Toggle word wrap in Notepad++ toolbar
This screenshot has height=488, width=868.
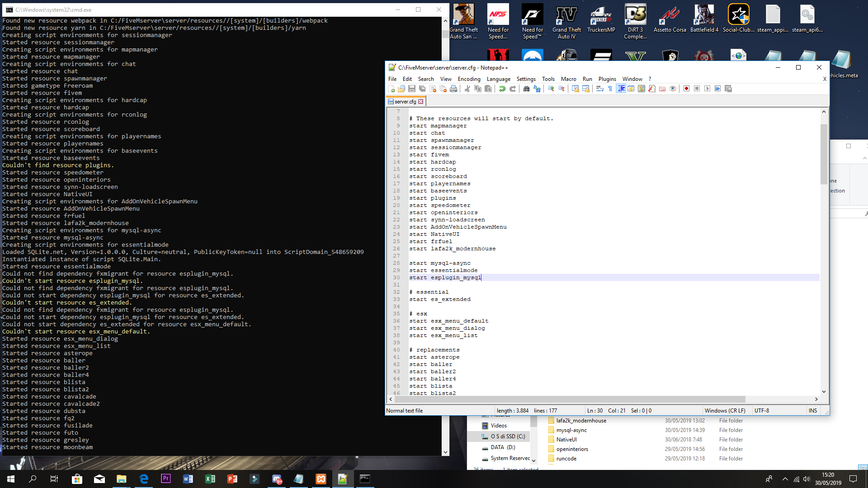click(600, 89)
